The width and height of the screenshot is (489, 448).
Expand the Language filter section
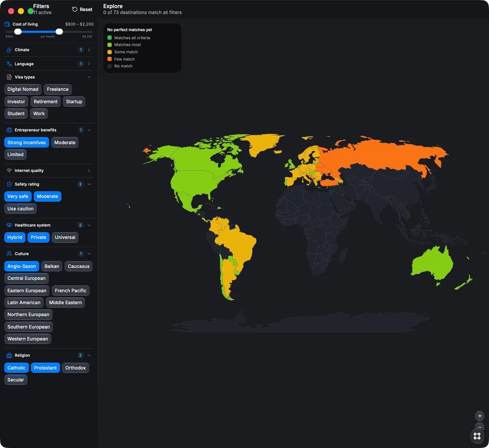89,64
